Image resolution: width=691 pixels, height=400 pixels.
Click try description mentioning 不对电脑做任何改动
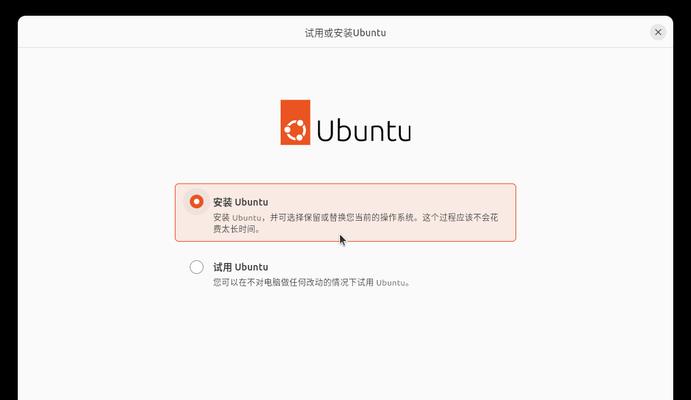(x=312, y=282)
